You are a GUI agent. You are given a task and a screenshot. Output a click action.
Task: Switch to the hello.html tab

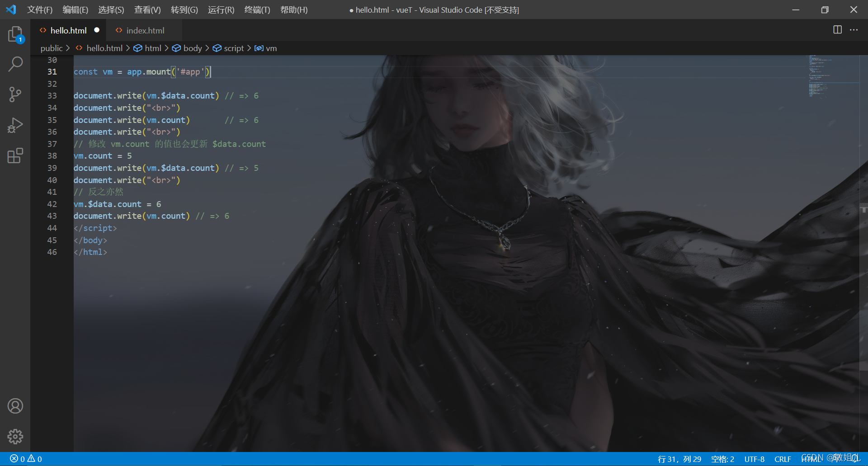click(69, 30)
